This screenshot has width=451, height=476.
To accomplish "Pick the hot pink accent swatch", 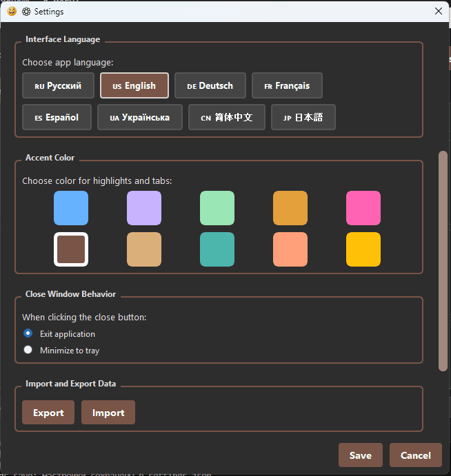I will pyautogui.click(x=363, y=208).
